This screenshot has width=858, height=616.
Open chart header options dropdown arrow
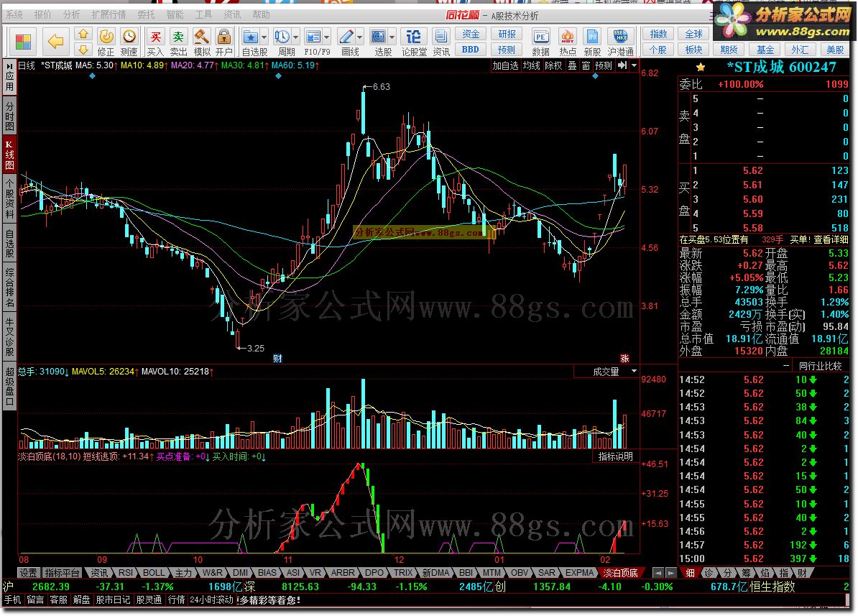635,65
